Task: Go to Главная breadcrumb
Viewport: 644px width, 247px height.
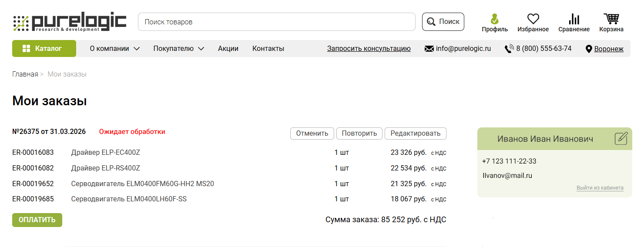Action: (25, 74)
